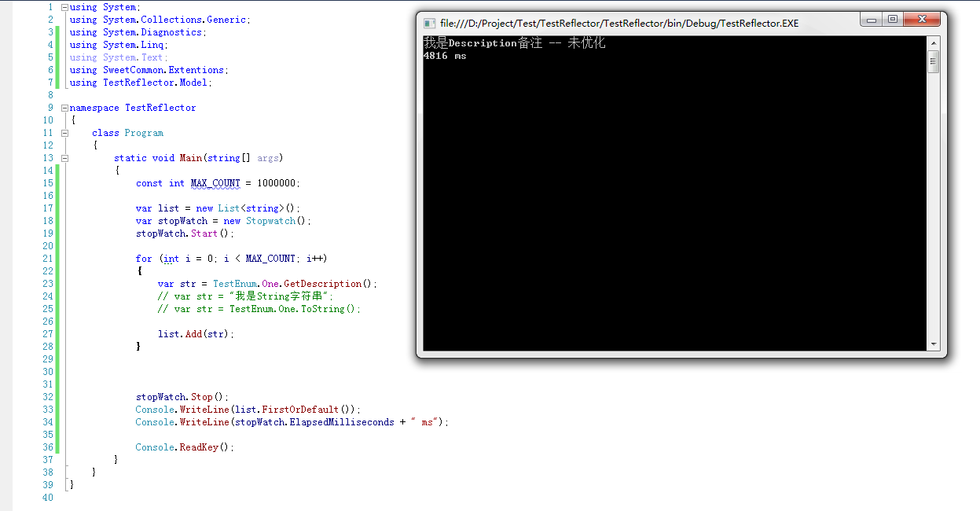Viewport: 980px width, 511px height.
Task: Collapse the static void Main method
Action: 64,158
